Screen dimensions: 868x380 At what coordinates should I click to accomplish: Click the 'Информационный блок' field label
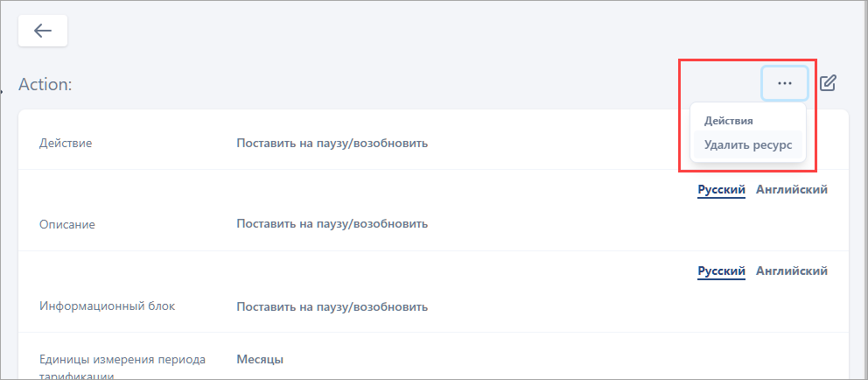[107, 306]
